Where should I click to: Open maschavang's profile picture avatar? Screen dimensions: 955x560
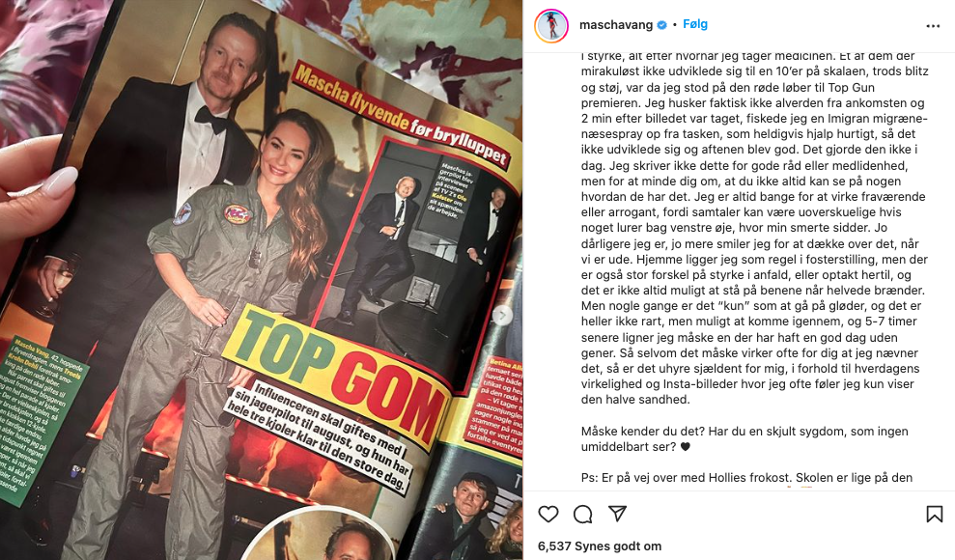point(551,25)
